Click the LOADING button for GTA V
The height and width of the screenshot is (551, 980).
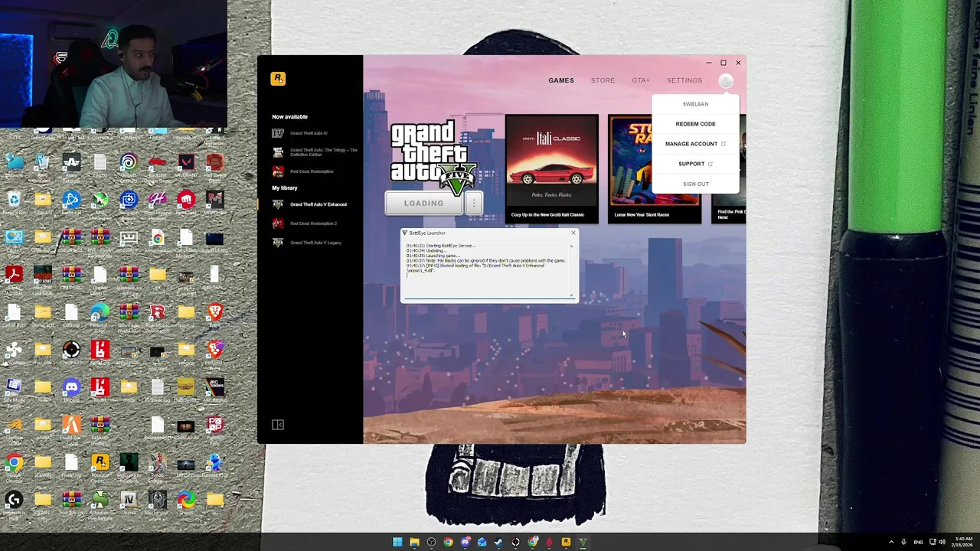423,204
